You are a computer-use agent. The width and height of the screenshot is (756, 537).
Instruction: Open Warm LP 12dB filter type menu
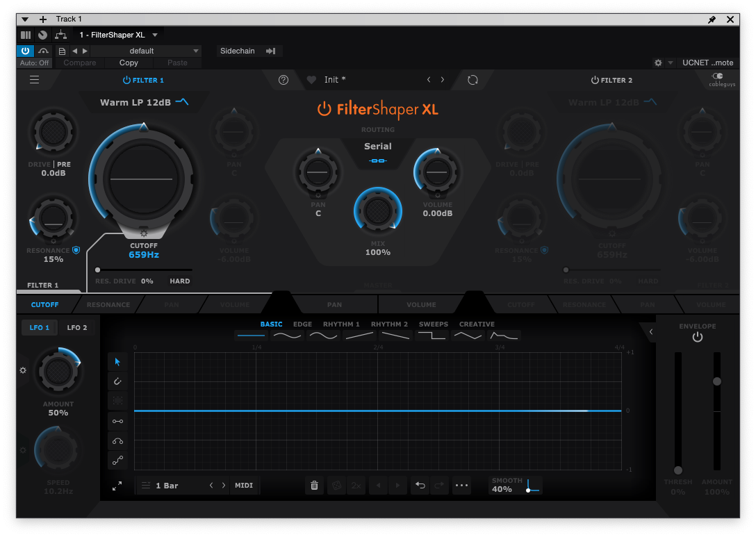144,102
